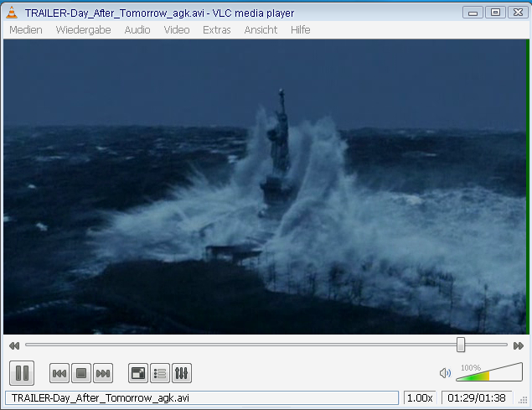
Task: Jump to the previous track
Action: 59,373
